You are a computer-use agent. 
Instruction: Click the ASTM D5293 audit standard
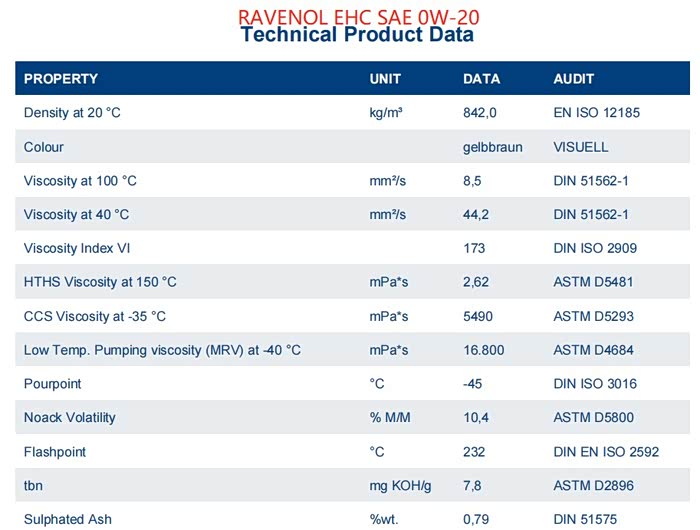click(593, 316)
